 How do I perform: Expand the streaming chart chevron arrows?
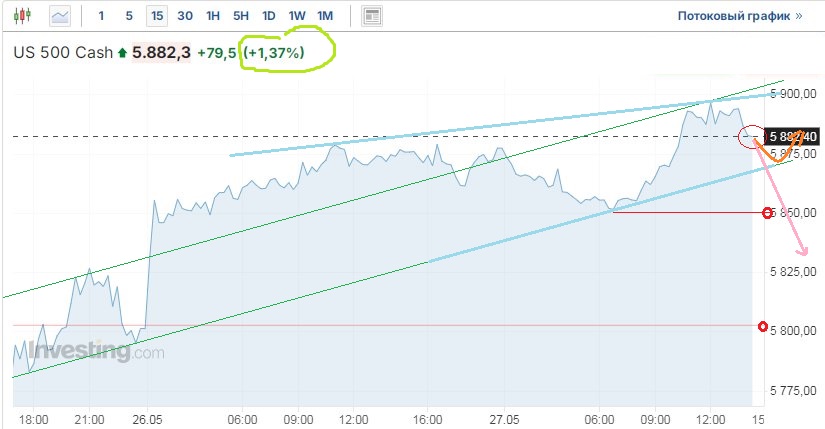click(799, 16)
